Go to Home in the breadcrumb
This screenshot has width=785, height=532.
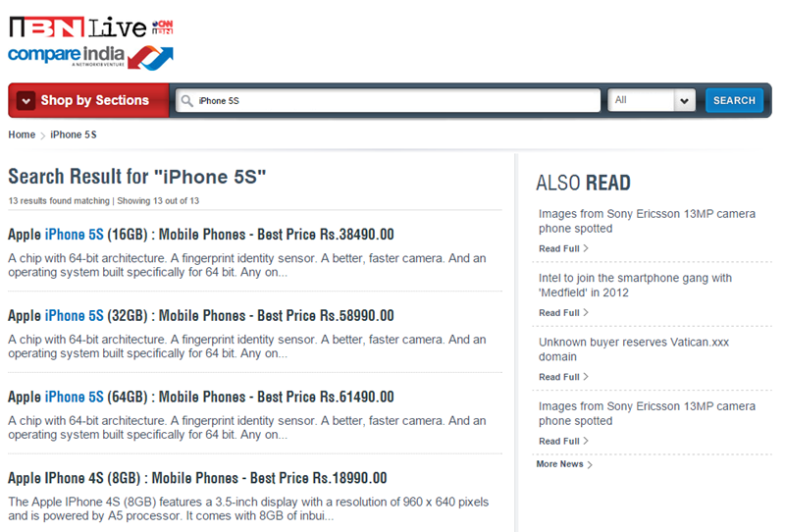tap(22, 134)
